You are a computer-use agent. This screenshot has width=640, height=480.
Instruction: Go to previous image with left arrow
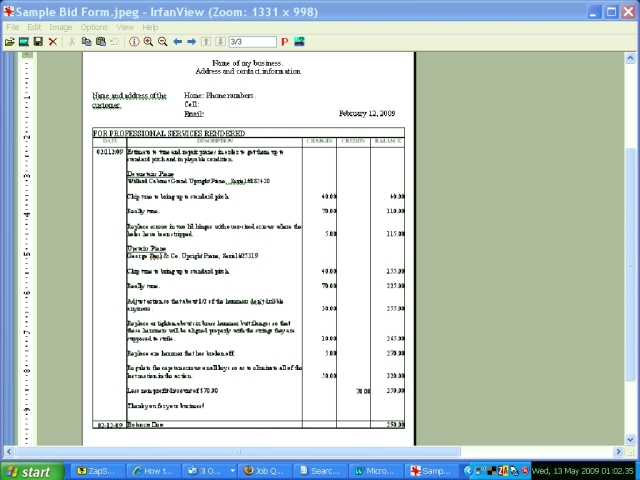[x=178, y=42]
